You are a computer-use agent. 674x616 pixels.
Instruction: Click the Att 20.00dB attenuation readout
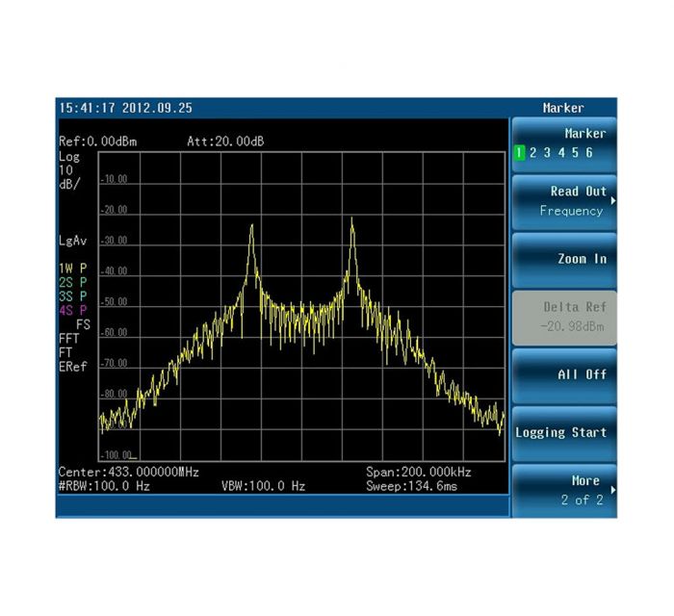pos(225,141)
